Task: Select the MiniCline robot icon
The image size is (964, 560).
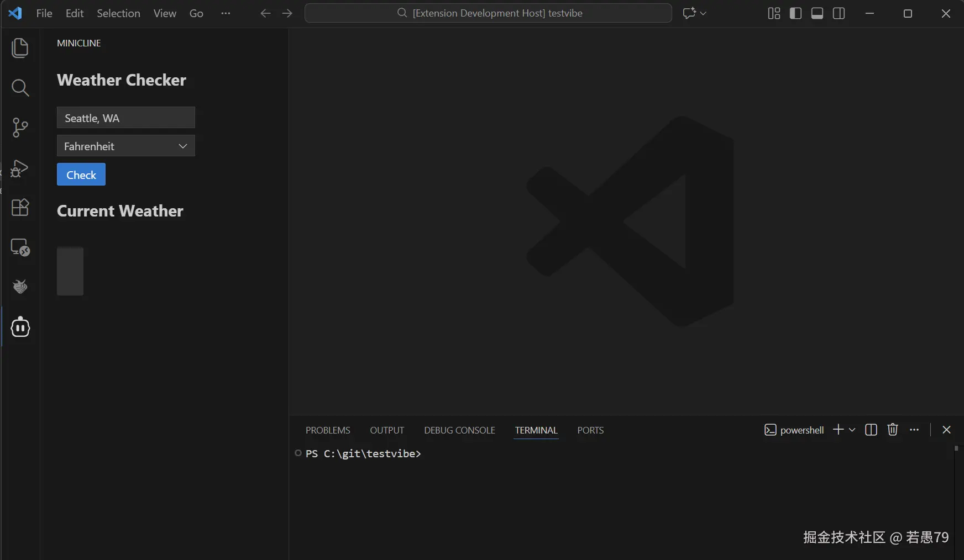Action: [20, 327]
